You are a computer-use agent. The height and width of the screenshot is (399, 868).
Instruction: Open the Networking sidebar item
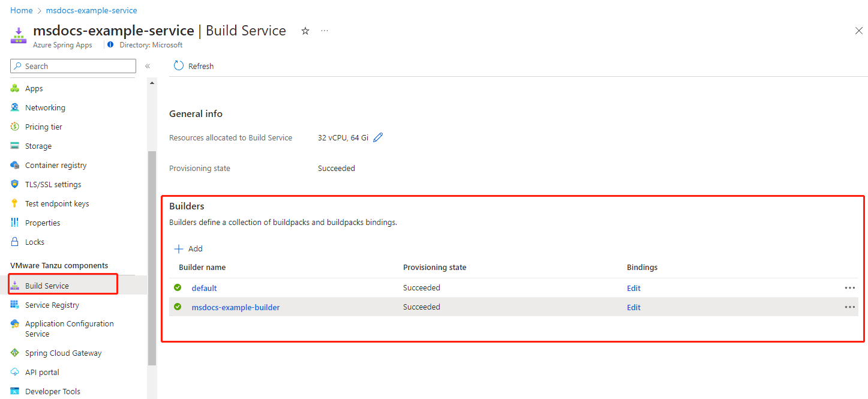pyautogui.click(x=45, y=108)
